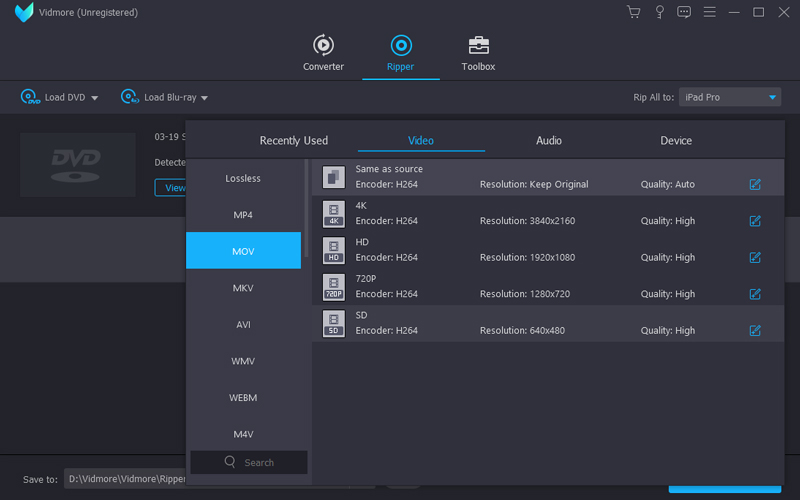This screenshot has width=800, height=500.
Task: Open the Converter module
Action: tap(323, 53)
